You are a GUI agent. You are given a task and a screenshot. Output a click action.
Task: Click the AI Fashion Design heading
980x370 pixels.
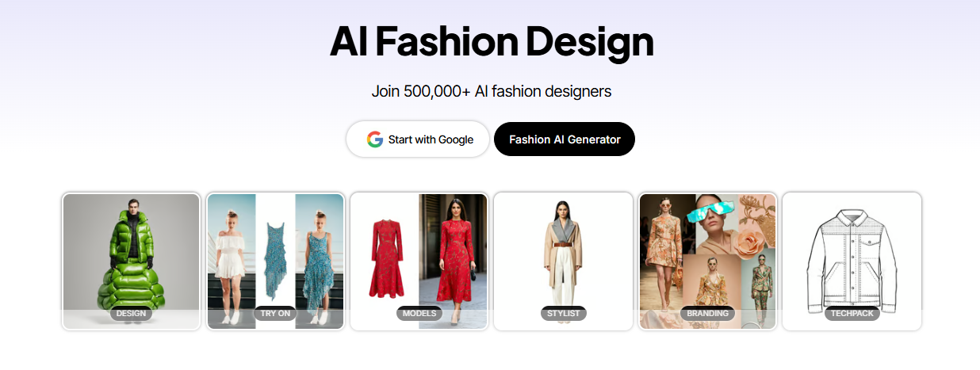[492, 43]
